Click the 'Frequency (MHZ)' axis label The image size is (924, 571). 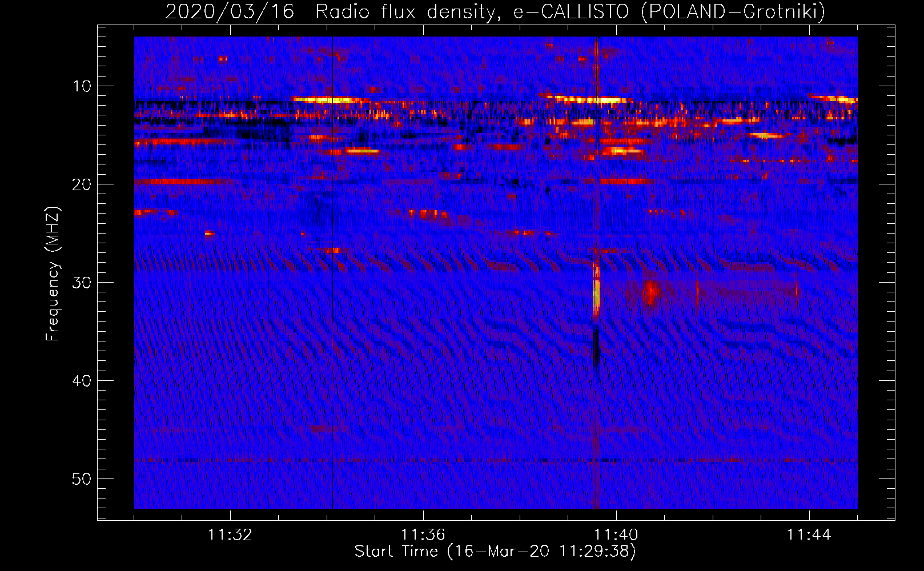pos(53,274)
